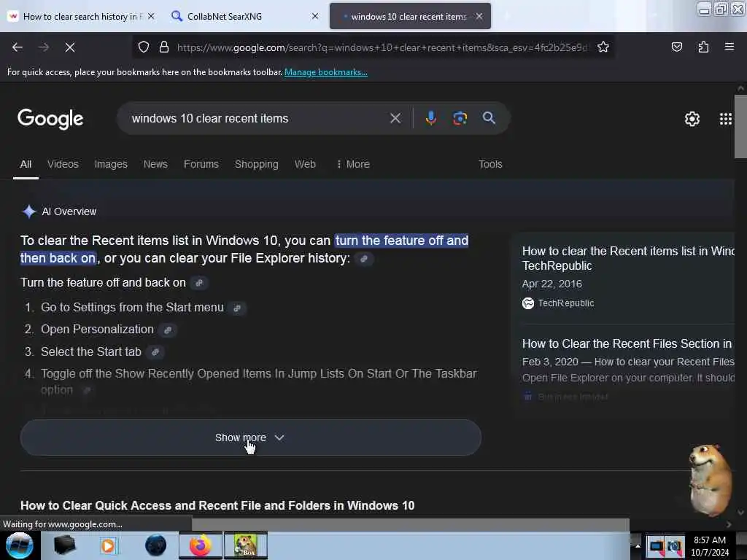Viewport: 747px width, 560px height.
Task: Stop loading the page
Action: point(70,47)
